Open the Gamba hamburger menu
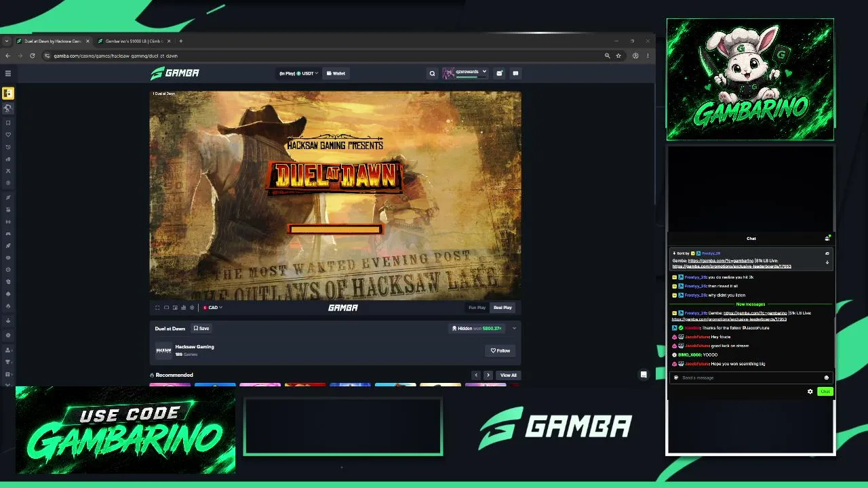This screenshot has width=868, height=488. 8,73
